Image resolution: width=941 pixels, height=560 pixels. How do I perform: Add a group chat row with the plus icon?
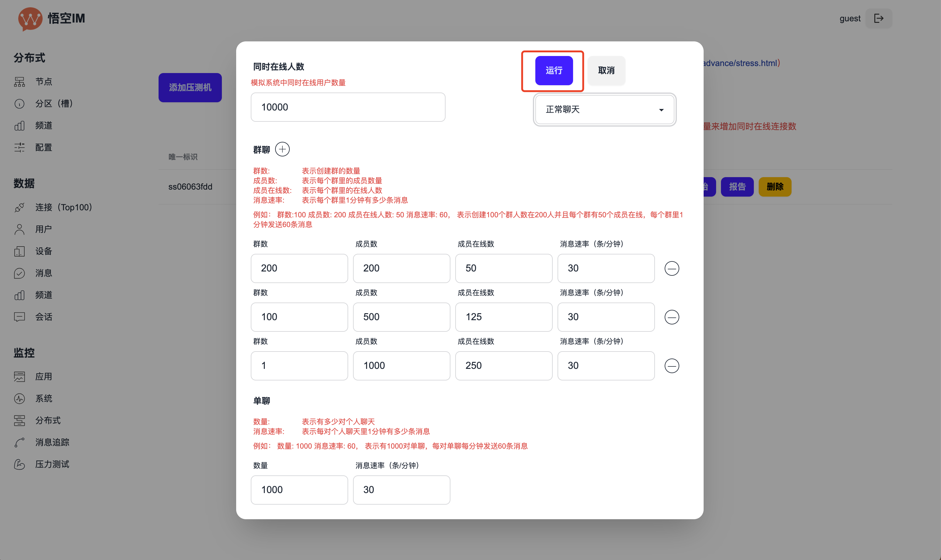pos(282,149)
